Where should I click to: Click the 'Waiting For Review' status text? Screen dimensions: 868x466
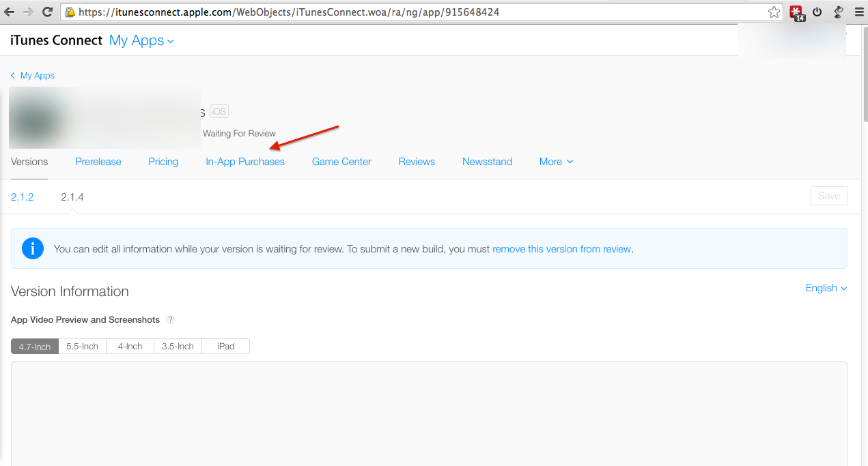239,134
